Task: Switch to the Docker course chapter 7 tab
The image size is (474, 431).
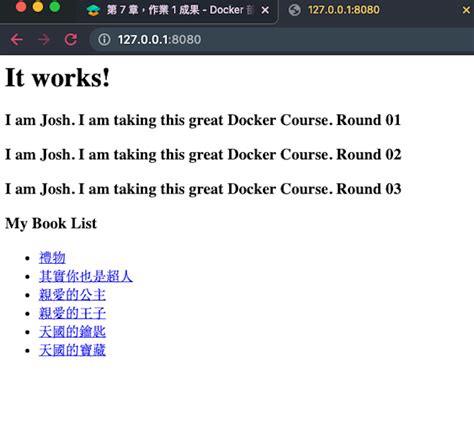Action: [178, 11]
